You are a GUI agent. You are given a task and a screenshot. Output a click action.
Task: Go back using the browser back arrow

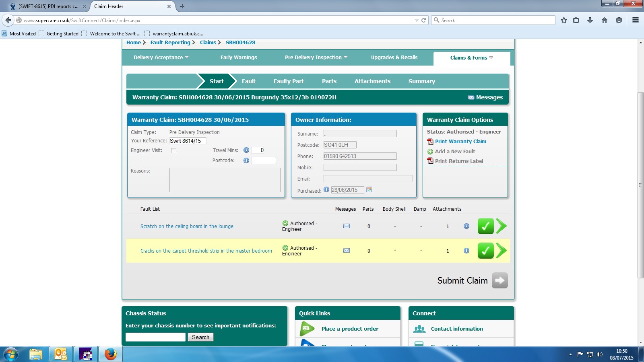click(x=8, y=20)
